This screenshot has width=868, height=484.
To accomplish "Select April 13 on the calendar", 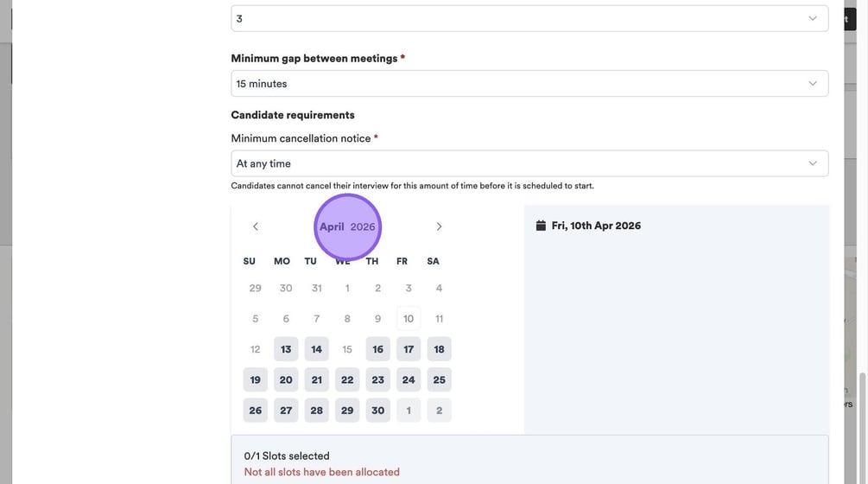I will coord(286,349).
